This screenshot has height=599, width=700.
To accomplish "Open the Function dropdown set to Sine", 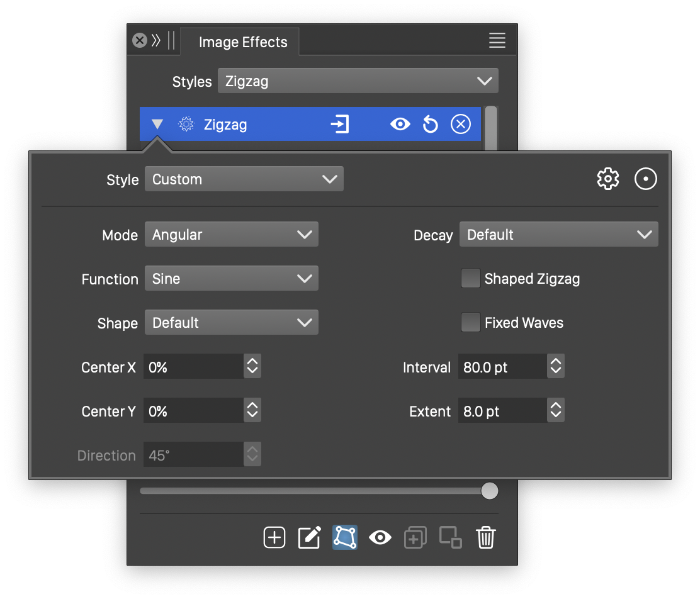I will click(x=231, y=279).
